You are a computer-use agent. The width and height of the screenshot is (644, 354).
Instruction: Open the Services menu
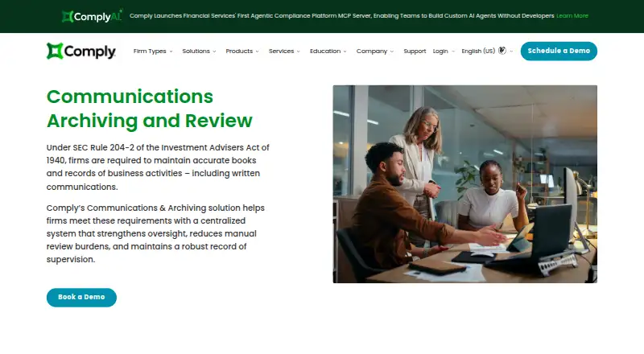[x=281, y=51]
